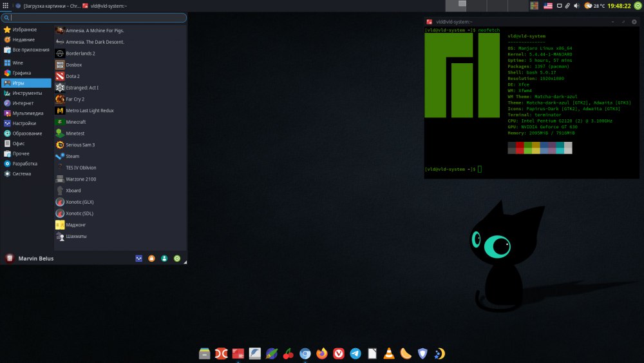Lock the screen from the menu footer
This screenshot has height=363, width=644.
click(x=151, y=258)
